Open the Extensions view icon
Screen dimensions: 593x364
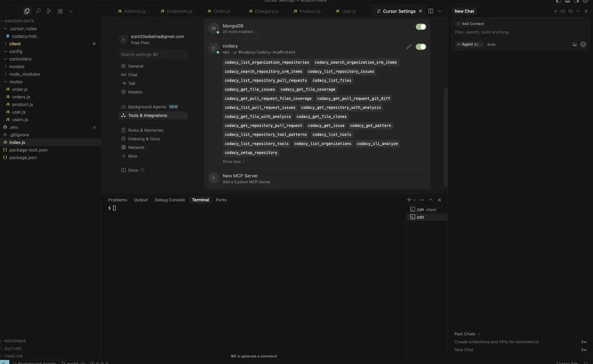coord(60,11)
